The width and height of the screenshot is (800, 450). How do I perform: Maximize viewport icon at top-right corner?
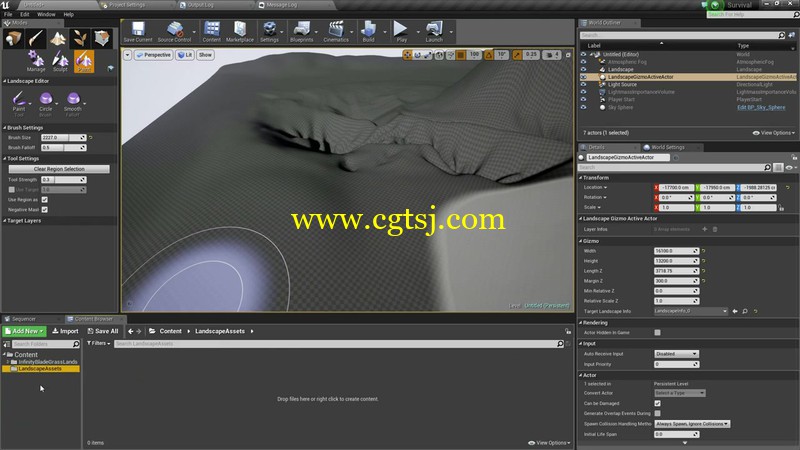[568, 55]
